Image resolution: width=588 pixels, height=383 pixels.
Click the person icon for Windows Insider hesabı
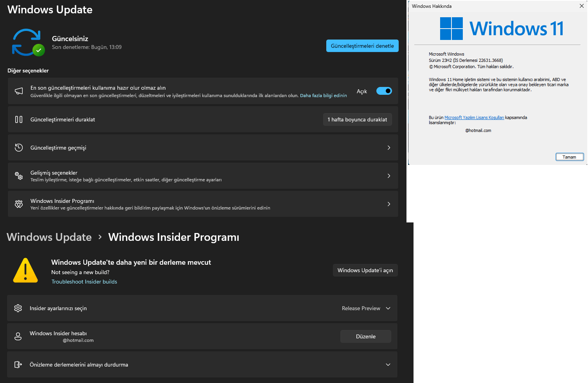point(18,336)
